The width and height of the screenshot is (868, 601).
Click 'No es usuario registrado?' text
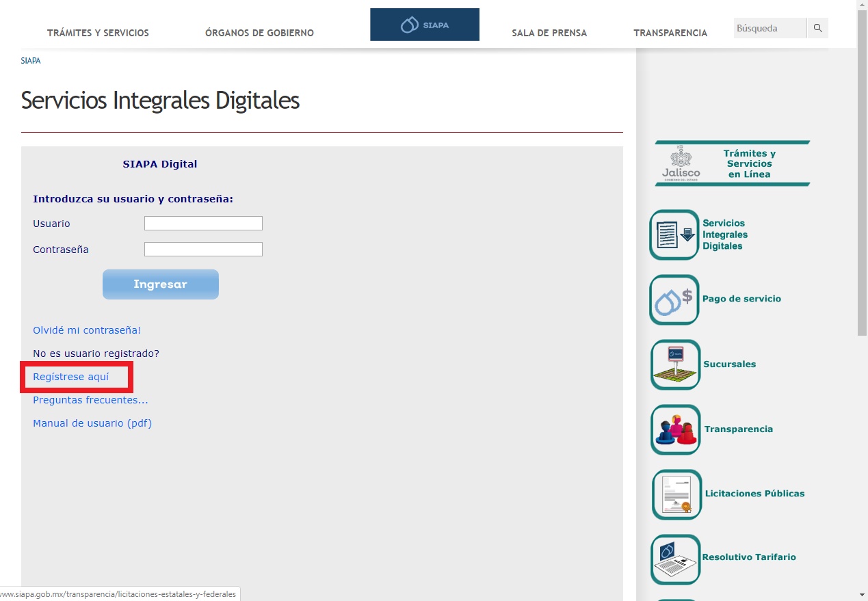coord(96,353)
